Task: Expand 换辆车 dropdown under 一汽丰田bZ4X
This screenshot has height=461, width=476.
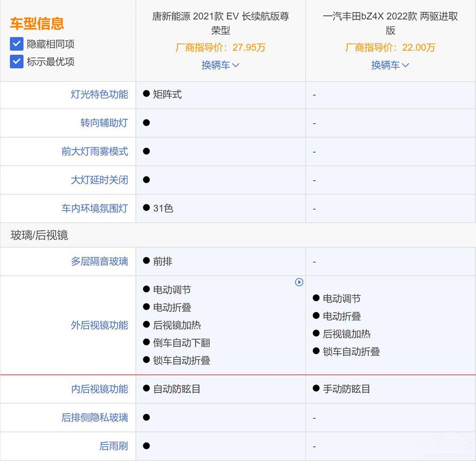Action: pyautogui.click(x=390, y=65)
